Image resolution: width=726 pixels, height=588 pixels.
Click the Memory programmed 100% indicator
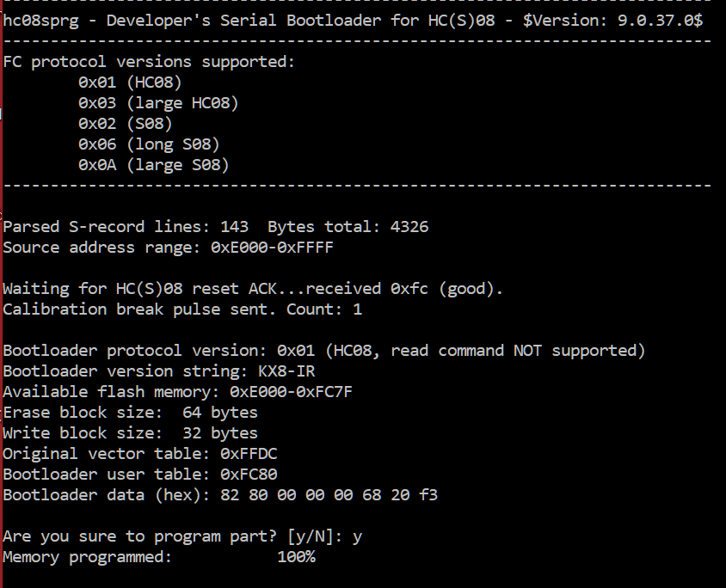pos(159,557)
